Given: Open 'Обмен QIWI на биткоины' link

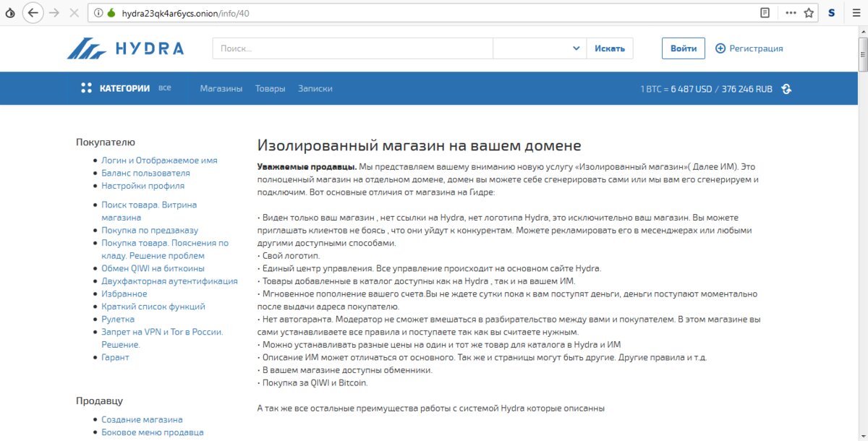Looking at the screenshot, I should click(x=153, y=268).
